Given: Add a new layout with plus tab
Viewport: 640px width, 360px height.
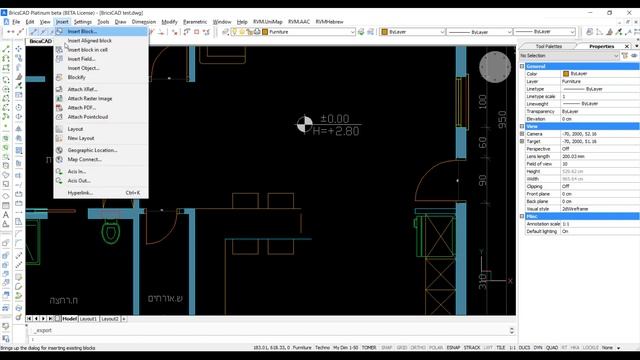Looking at the screenshot, I should [x=124, y=318].
